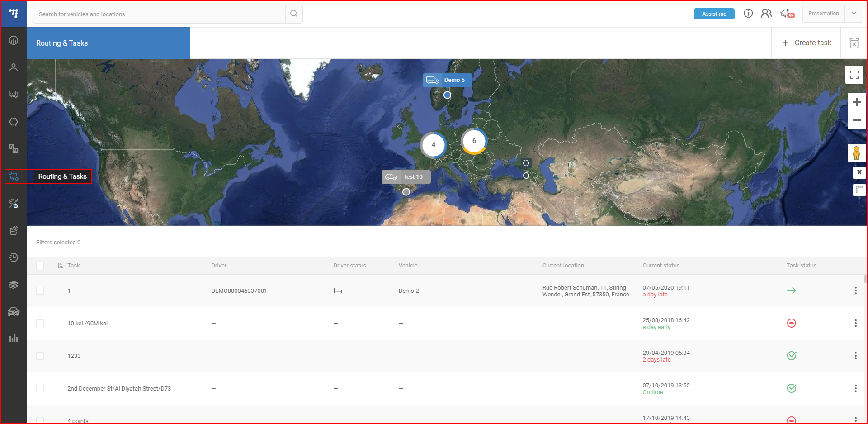Viewport: 868px width, 424px height.
Task: Focus the vehicles and locations search field
Action: pyautogui.click(x=158, y=14)
